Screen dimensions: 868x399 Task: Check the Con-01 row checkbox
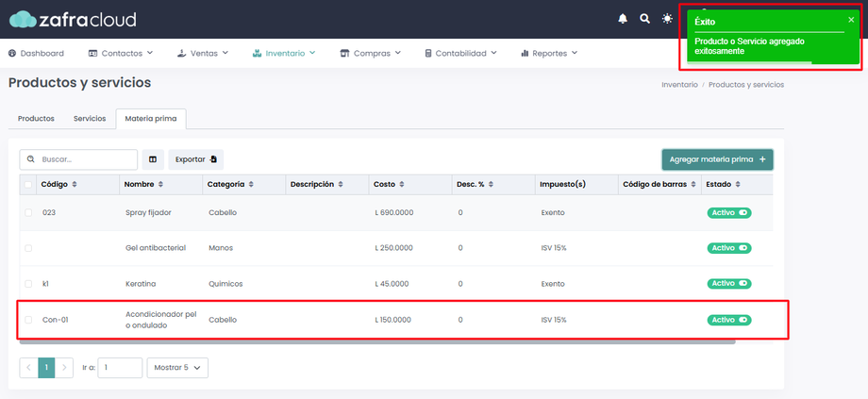coord(28,320)
